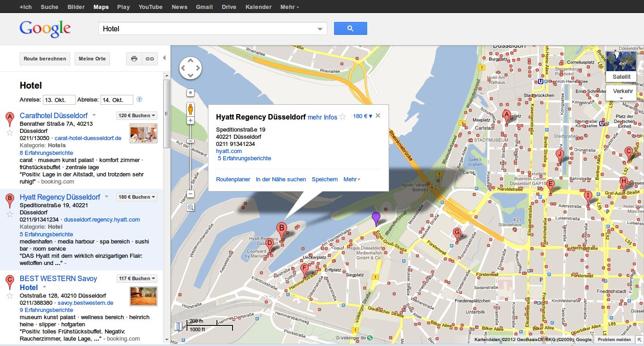Image resolution: width=644 pixels, height=346 pixels.
Task: Star BEST WESTERN Savoy in results list
Action: click(x=9, y=295)
